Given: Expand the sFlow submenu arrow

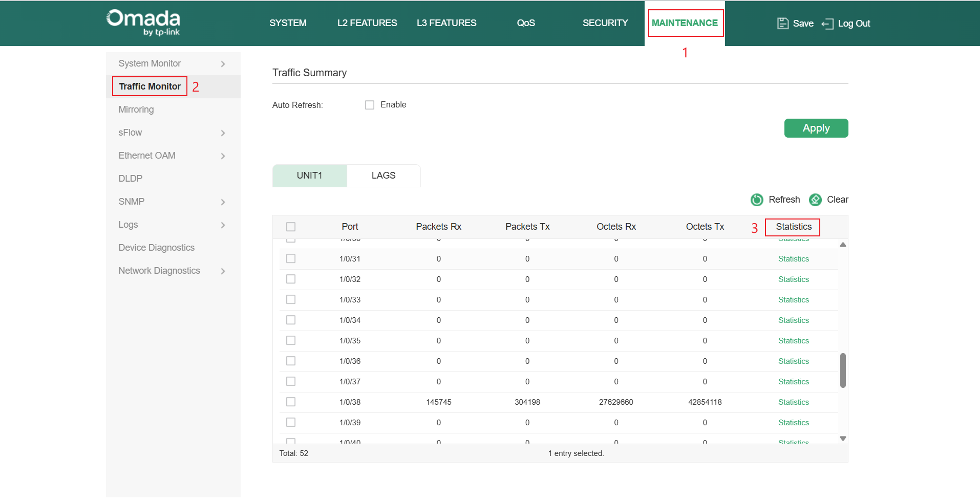Looking at the screenshot, I should (x=223, y=133).
